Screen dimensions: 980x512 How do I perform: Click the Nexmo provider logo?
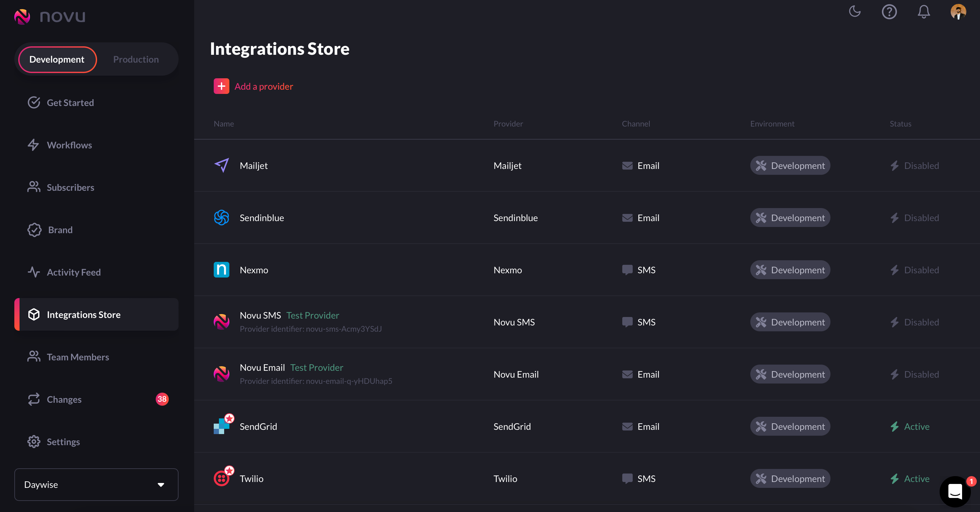pos(222,270)
